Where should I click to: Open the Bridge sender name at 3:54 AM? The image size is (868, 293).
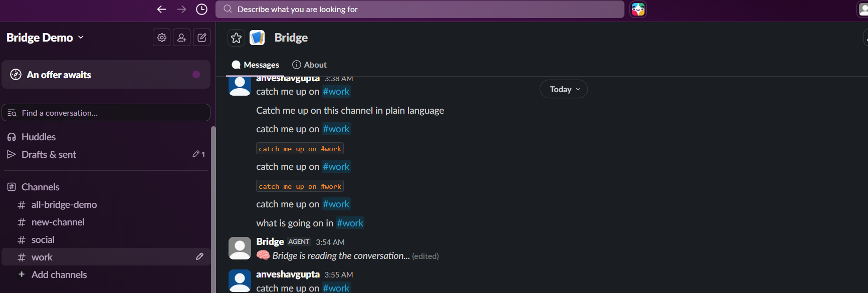coord(270,241)
